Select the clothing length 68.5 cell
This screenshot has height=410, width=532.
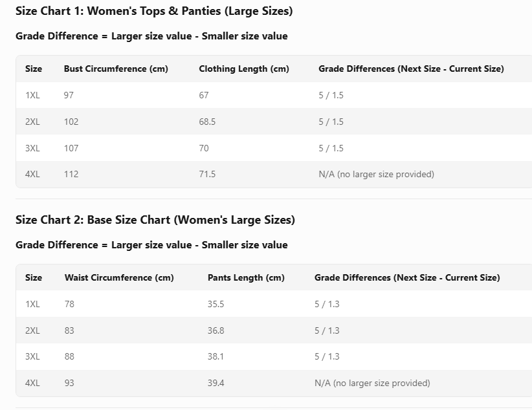(207, 122)
